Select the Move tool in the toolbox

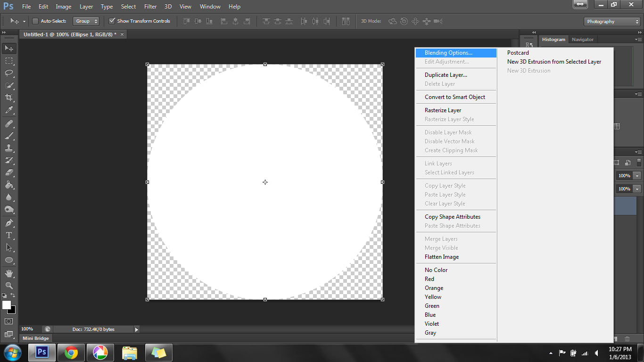[9, 49]
